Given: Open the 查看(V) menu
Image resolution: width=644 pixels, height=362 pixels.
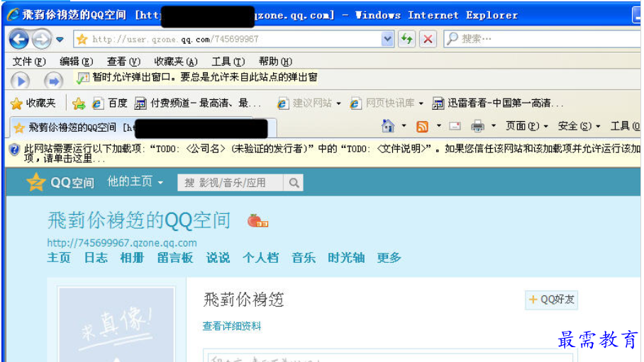Looking at the screenshot, I should click(123, 62).
